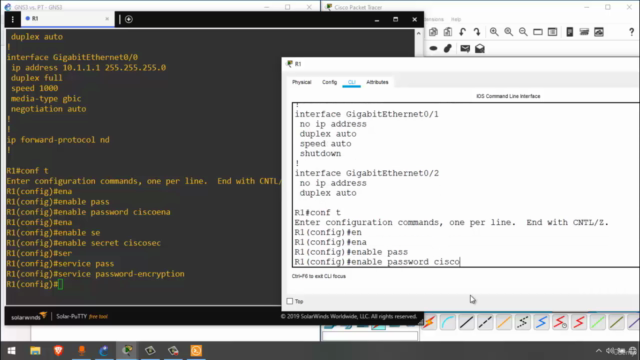Select the Draw Ellipse tool
This screenshot has height=360, width=640.
(x=433, y=49)
